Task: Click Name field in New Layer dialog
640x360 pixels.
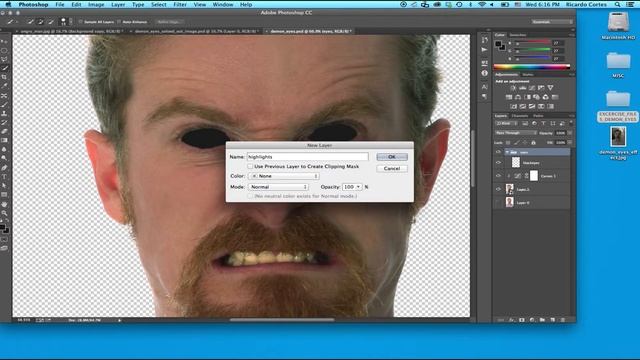Action: tap(308, 157)
